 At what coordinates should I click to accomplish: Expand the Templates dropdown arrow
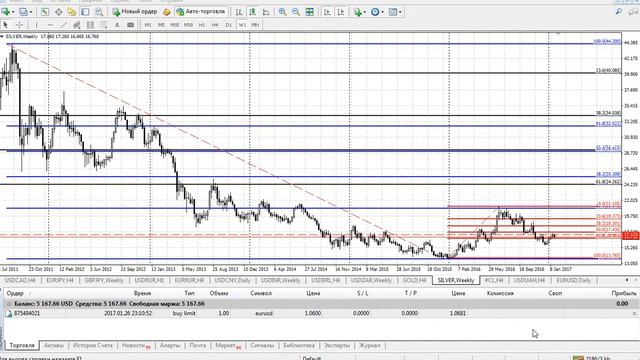coord(400,12)
